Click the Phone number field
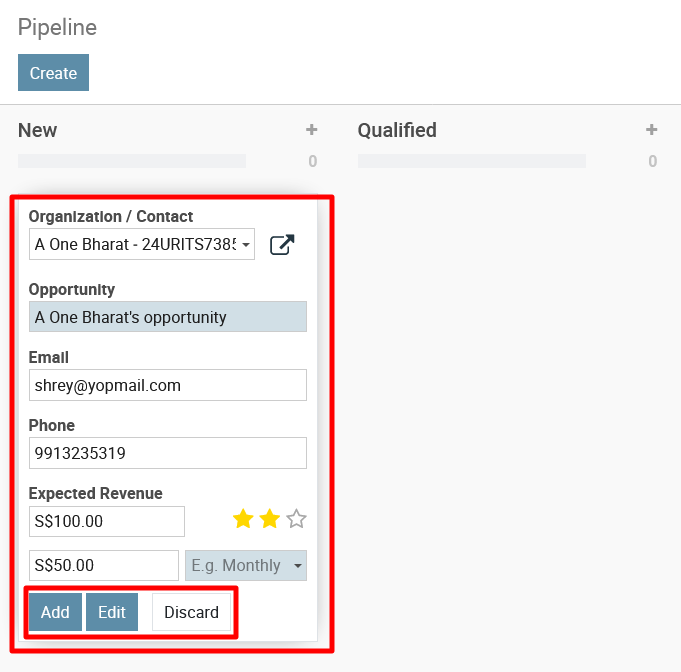Image resolution: width=681 pixels, height=672 pixels. coord(168,453)
